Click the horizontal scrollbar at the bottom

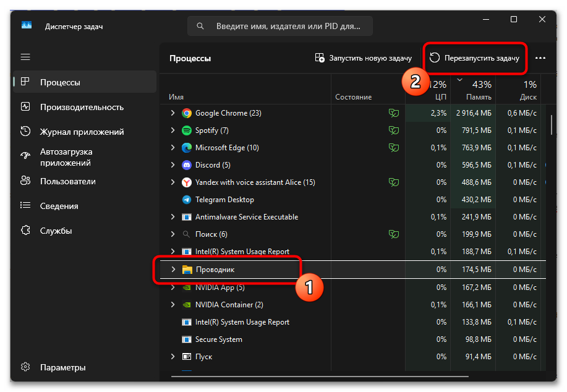[x=320, y=377]
